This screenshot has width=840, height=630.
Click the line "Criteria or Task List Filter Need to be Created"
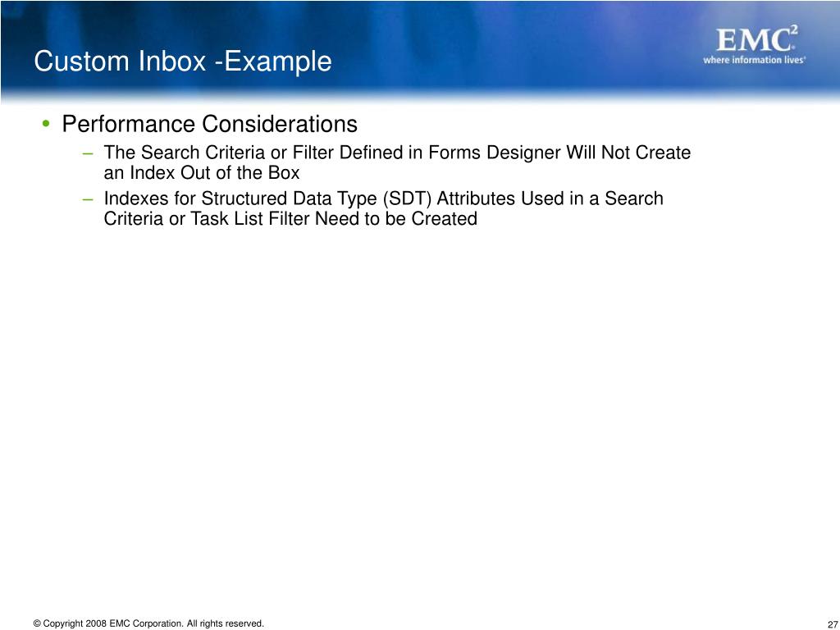(x=290, y=218)
